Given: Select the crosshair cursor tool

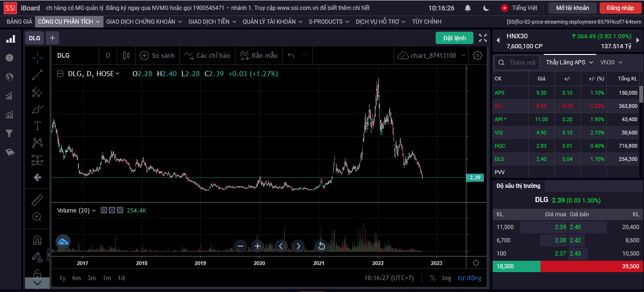Looking at the screenshot, I should (x=37, y=57).
